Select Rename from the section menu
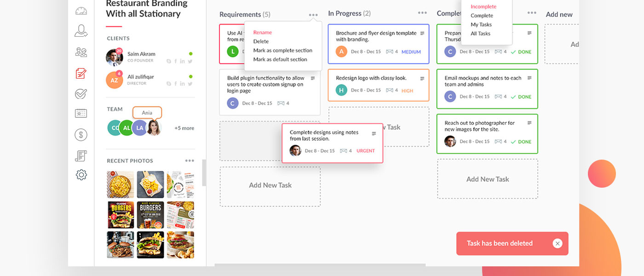Screen dimensions: 644x276 pos(263,33)
